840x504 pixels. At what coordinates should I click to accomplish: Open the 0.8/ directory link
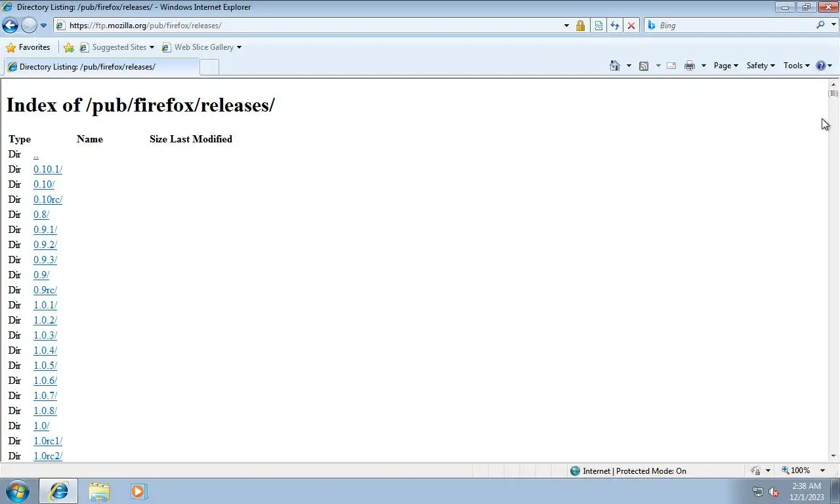(41, 215)
